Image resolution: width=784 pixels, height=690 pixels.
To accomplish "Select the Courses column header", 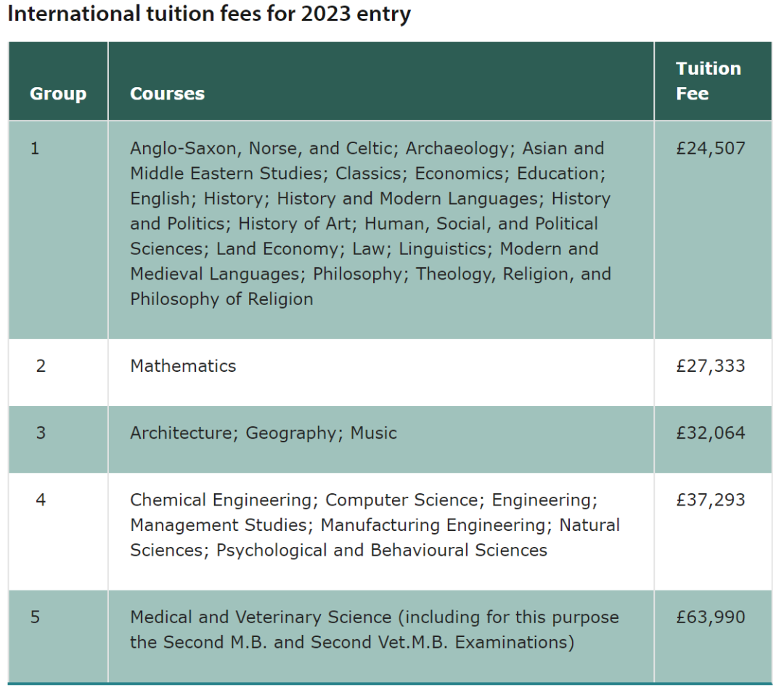I will point(168,94).
